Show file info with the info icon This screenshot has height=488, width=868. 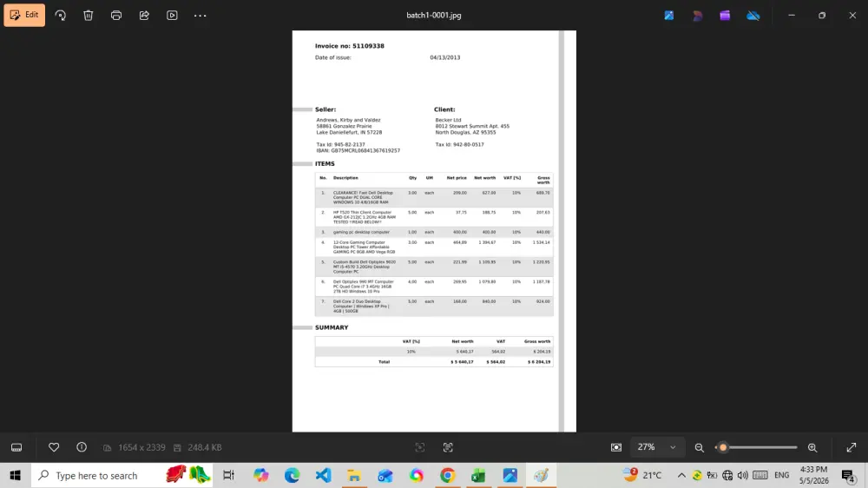[x=82, y=447]
